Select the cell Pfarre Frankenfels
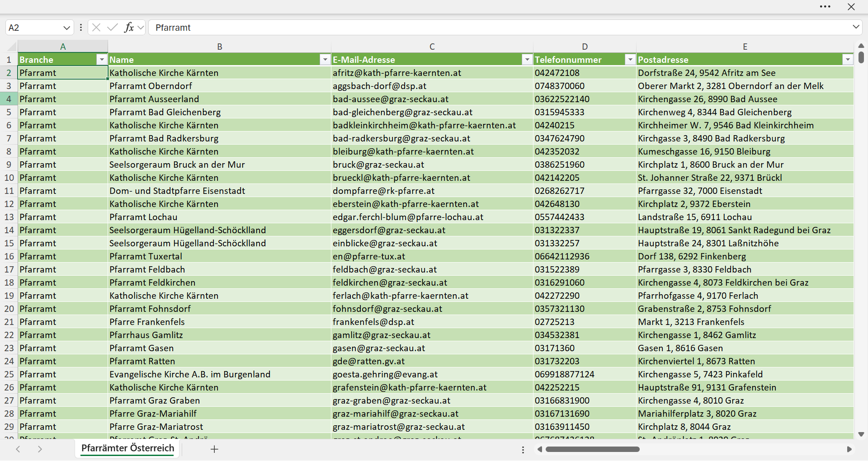This screenshot has height=461, width=868. tap(220, 322)
